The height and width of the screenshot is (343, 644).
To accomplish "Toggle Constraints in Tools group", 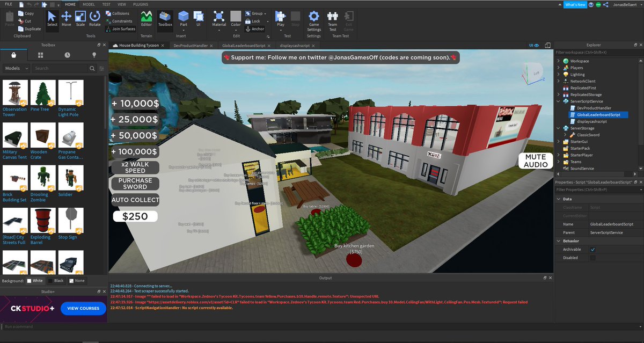I will (x=119, y=21).
